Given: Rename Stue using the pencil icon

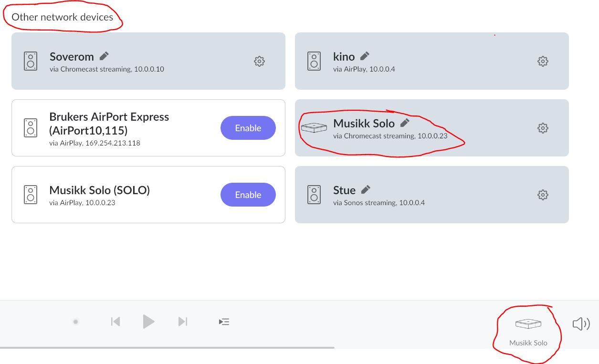Looking at the screenshot, I should point(366,190).
